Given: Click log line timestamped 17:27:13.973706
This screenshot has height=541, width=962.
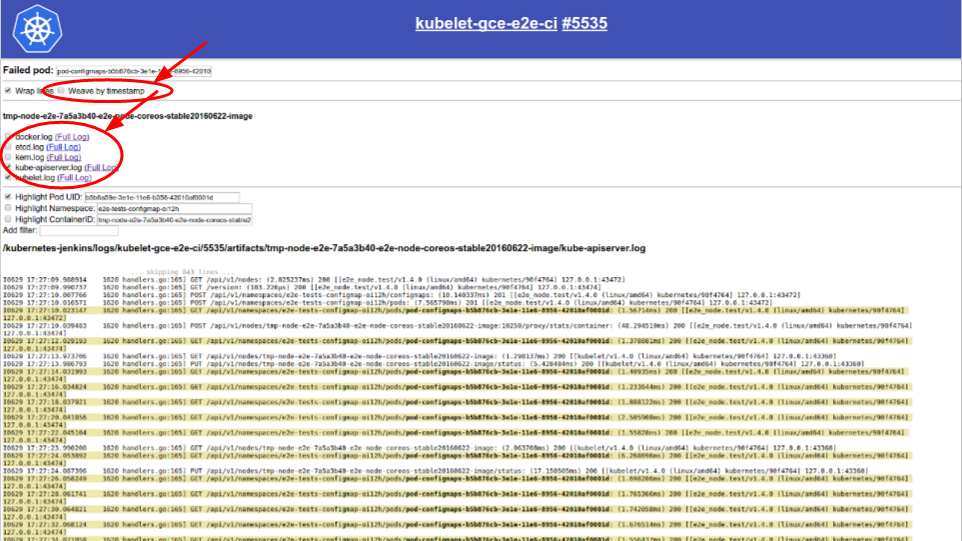Looking at the screenshot, I should [419, 356].
